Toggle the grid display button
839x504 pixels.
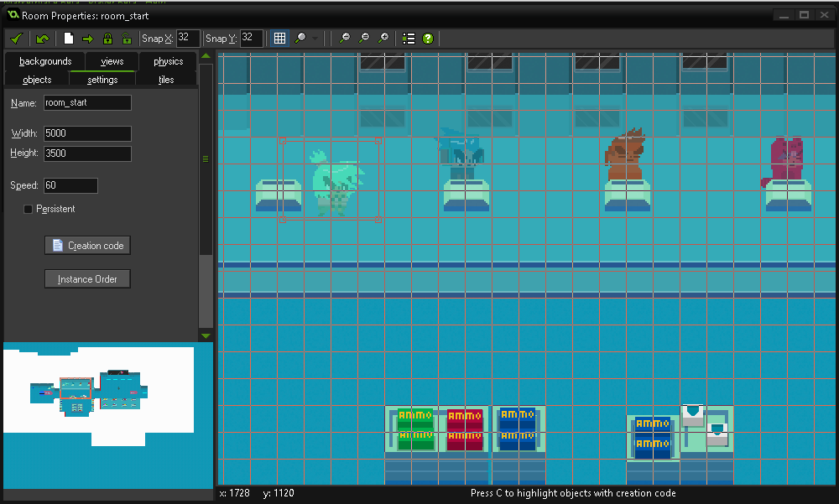click(x=279, y=38)
